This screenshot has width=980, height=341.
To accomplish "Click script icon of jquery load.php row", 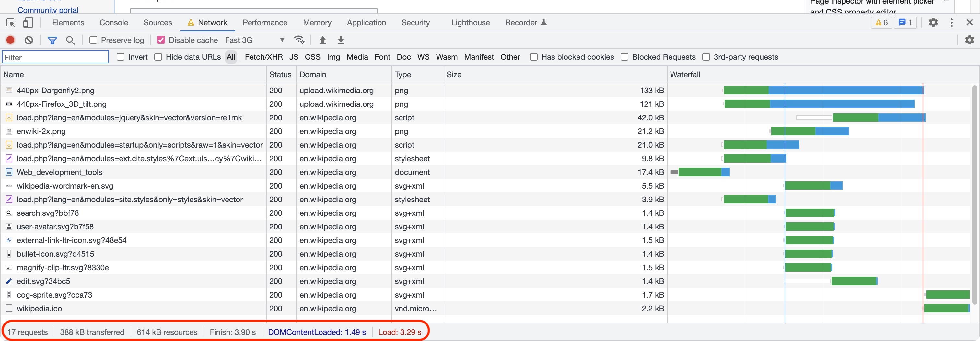I will point(9,118).
